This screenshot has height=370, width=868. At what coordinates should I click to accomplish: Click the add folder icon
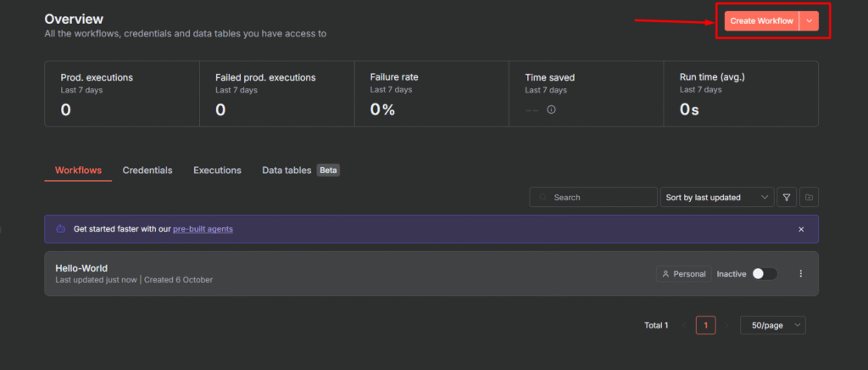[x=810, y=198]
